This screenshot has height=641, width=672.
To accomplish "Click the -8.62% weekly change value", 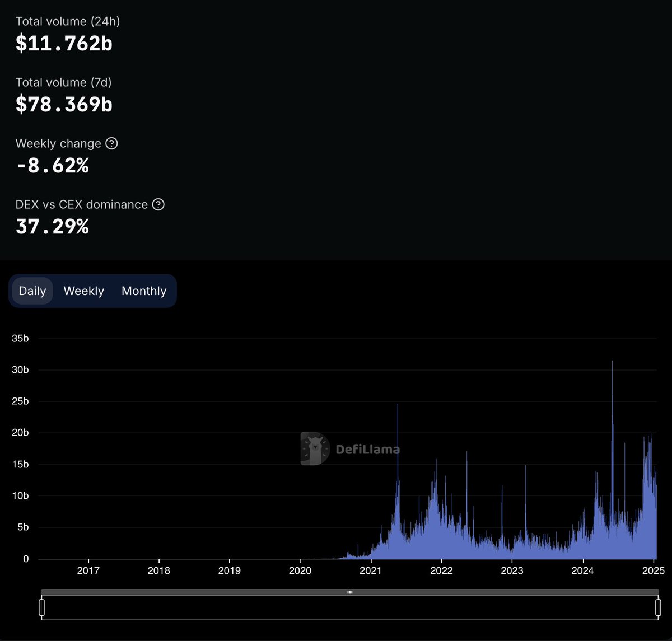I will tap(52, 166).
